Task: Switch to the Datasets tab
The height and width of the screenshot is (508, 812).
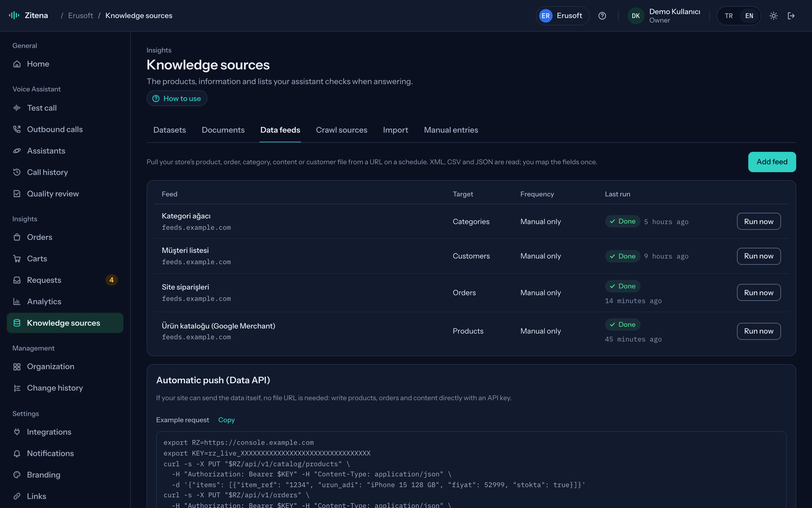Action: point(169,130)
